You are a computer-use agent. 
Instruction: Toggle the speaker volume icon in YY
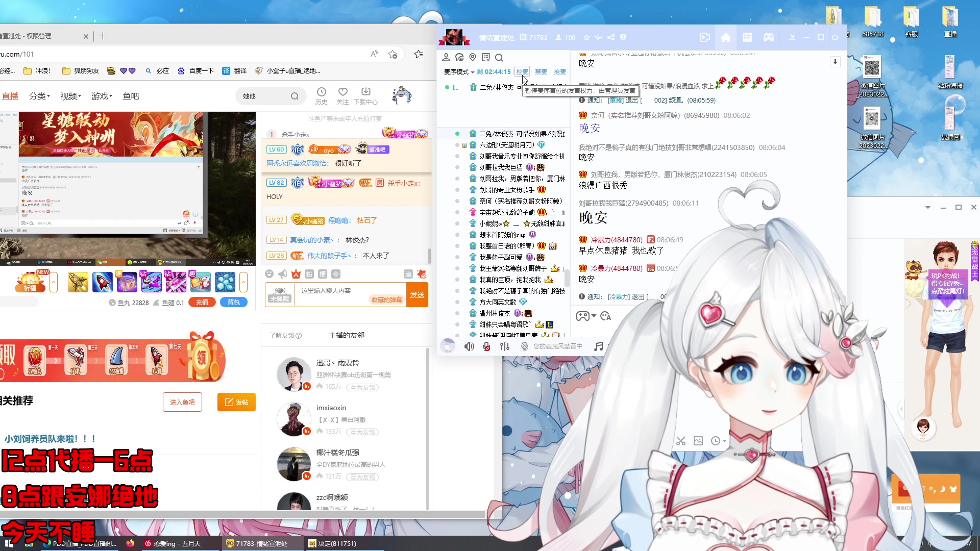point(469,346)
